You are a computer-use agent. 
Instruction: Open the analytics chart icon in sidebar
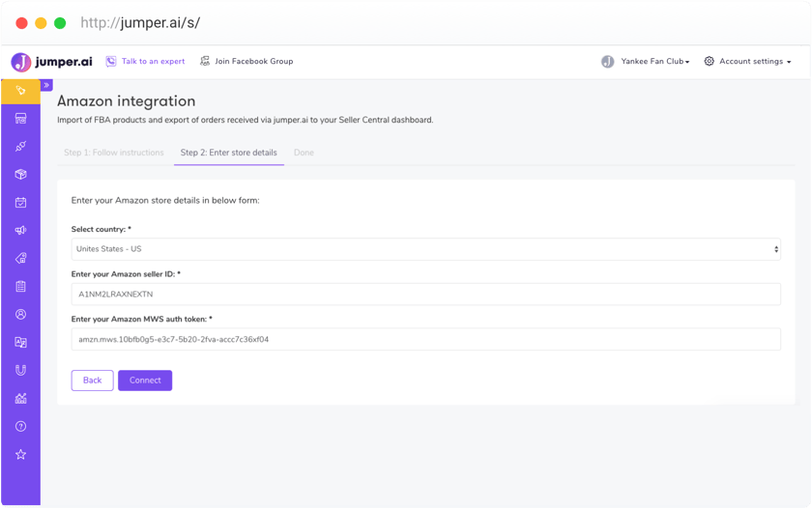point(20,398)
